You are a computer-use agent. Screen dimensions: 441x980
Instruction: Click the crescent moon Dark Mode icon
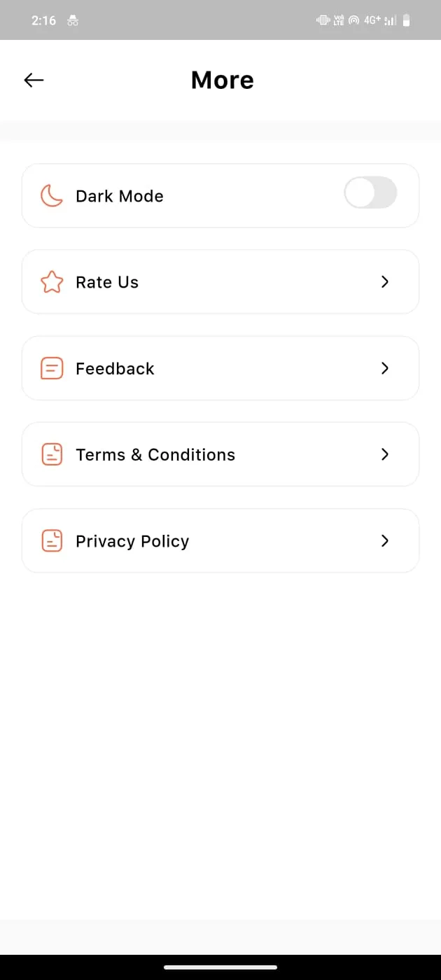(52, 196)
